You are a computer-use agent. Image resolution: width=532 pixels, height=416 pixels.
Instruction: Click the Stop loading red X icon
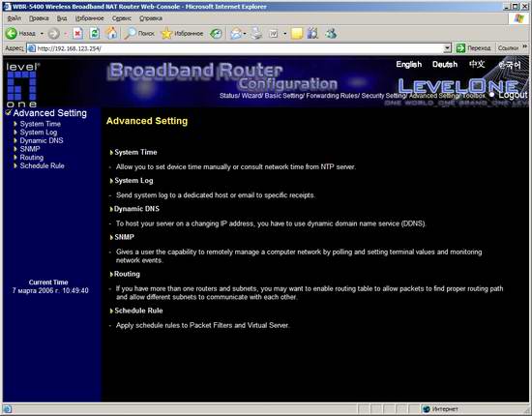coord(77,33)
